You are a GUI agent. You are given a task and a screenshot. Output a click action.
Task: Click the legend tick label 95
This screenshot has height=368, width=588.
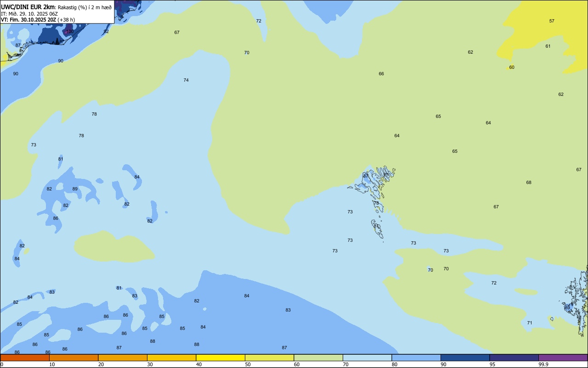tap(492, 364)
